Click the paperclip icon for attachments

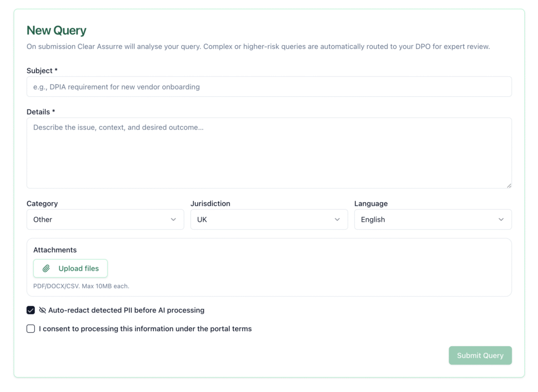(46, 269)
